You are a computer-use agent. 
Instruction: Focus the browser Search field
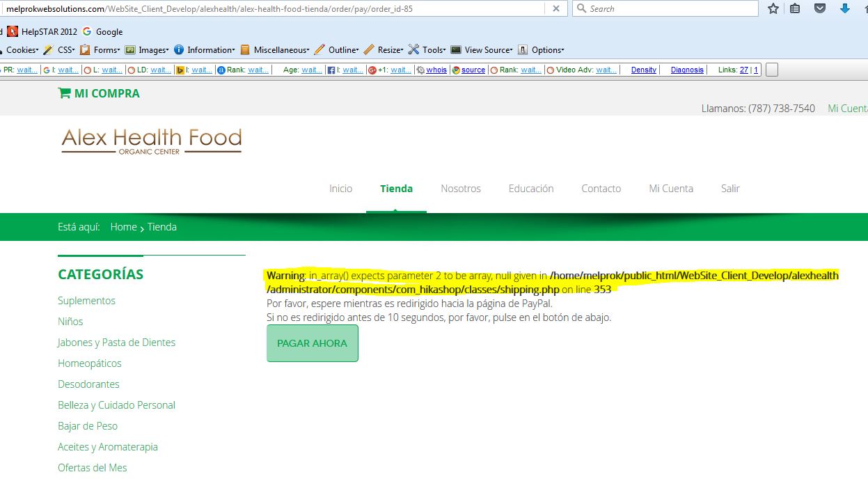click(665, 9)
